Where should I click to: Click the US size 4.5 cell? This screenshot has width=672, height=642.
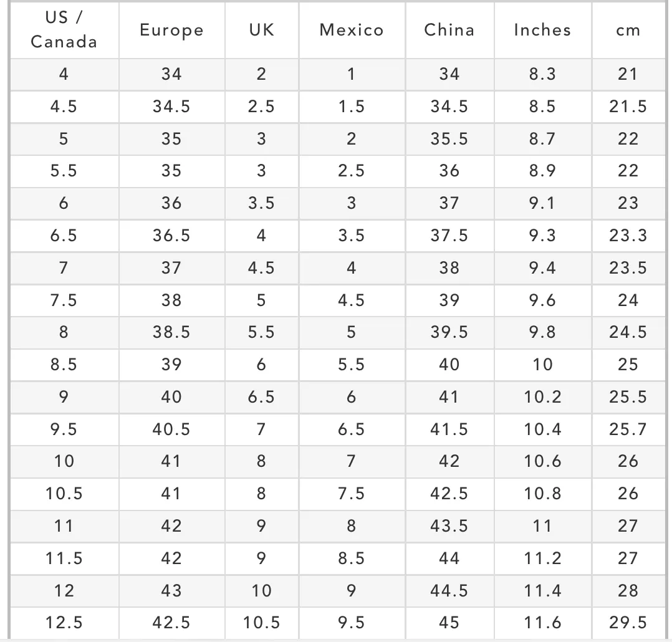point(64,107)
